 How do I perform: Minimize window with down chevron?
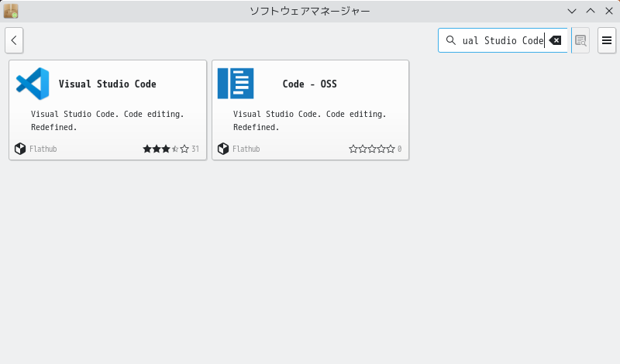point(572,11)
